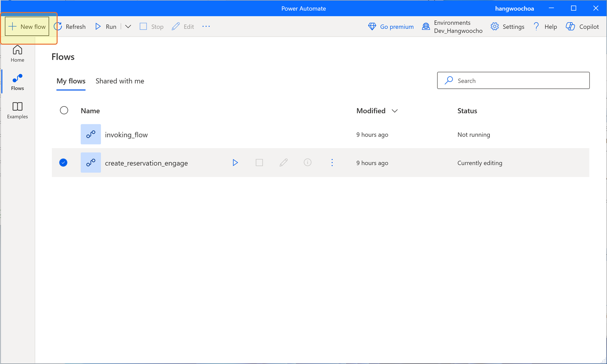Click the hangwoochoa account name
Screen dimensions: 607x364
pyautogui.click(x=514, y=8)
